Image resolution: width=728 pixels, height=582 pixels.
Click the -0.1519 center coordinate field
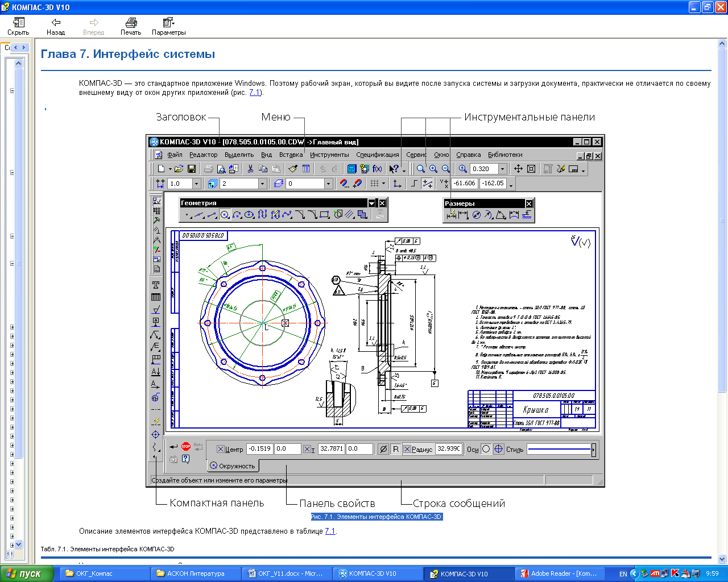pyautogui.click(x=259, y=449)
